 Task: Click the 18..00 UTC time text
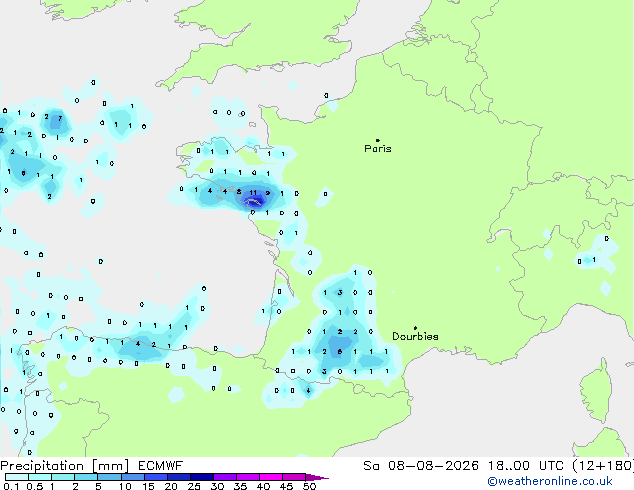coord(526,466)
